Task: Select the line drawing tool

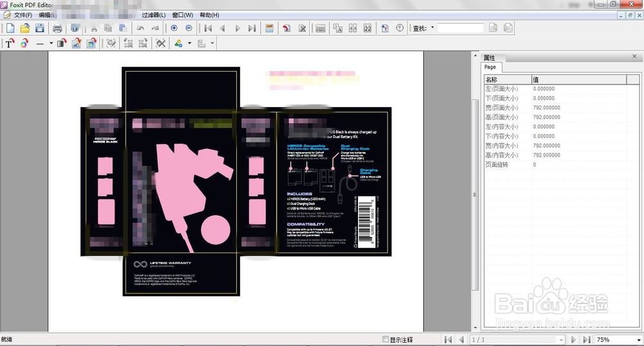Action: (x=40, y=43)
